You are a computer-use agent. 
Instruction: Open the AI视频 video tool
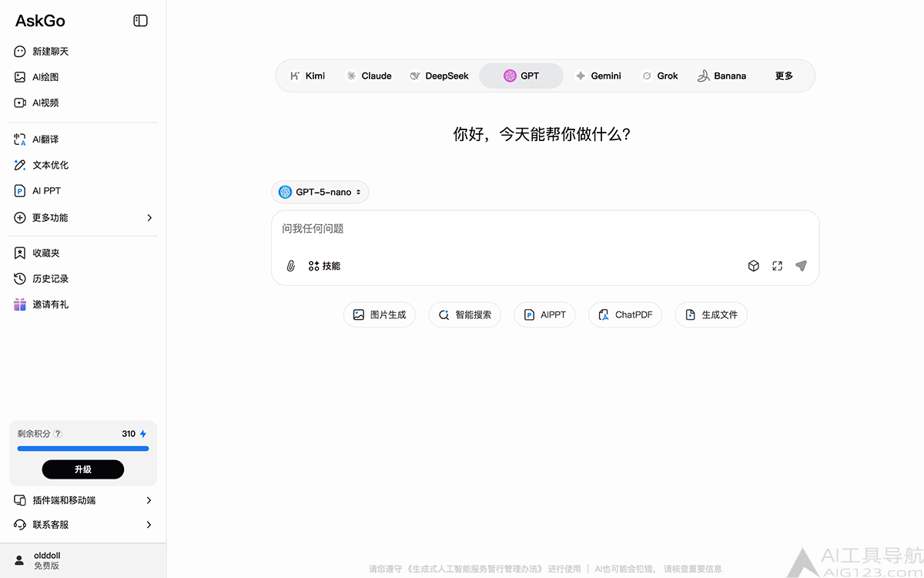[82, 102]
